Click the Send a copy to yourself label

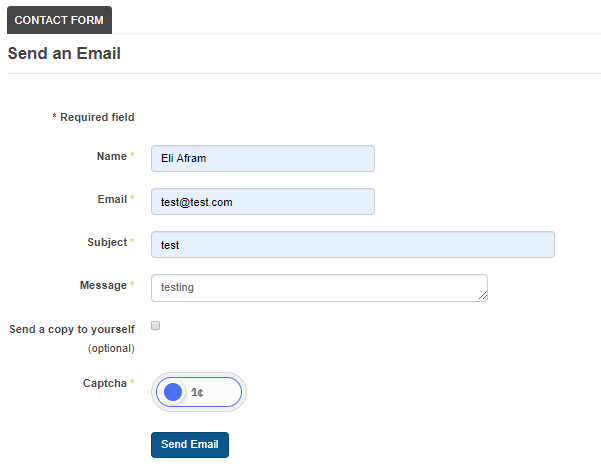pyautogui.click(x=72, y=329)
